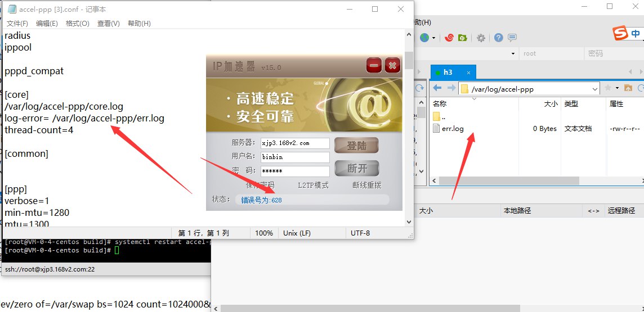Click the vertical scroll down arrow of local pane
Screen dimensions: 644x312
[x=421, y=172]
